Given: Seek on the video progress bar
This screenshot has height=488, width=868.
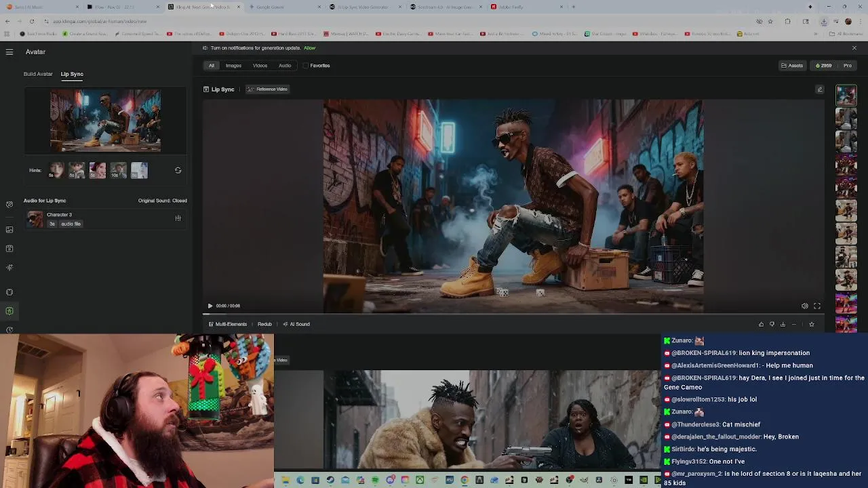Looking at the screenshot, I should pos(513,314).
